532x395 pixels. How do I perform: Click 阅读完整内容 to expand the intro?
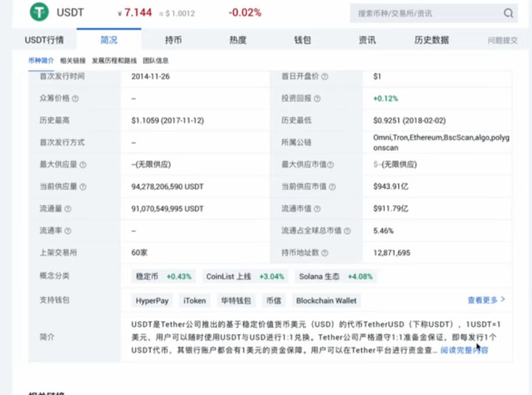(x=464, y=350)
